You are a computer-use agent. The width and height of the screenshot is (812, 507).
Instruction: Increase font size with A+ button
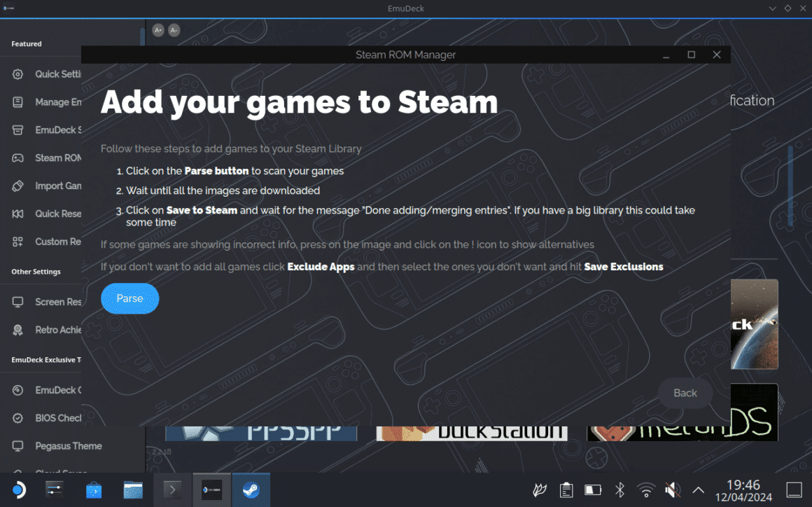click(158, 31)
